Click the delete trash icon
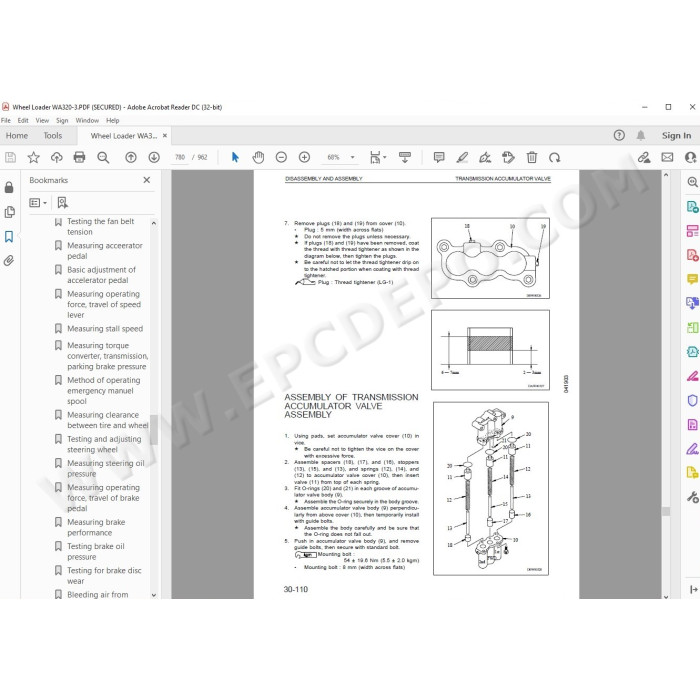The image size is (700, 700). point(532,157)
